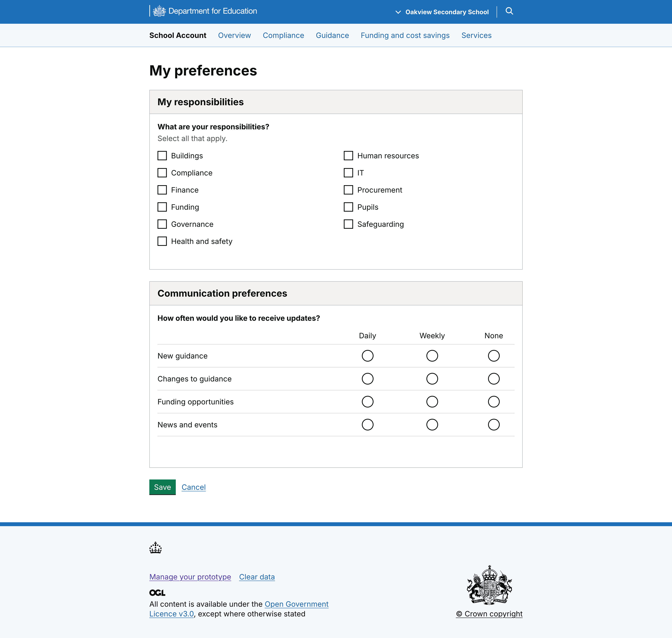The height and width of the screenshot is (638, 672).
Task: Click the Department for Education crest logo
Action: tap(159, 11)
